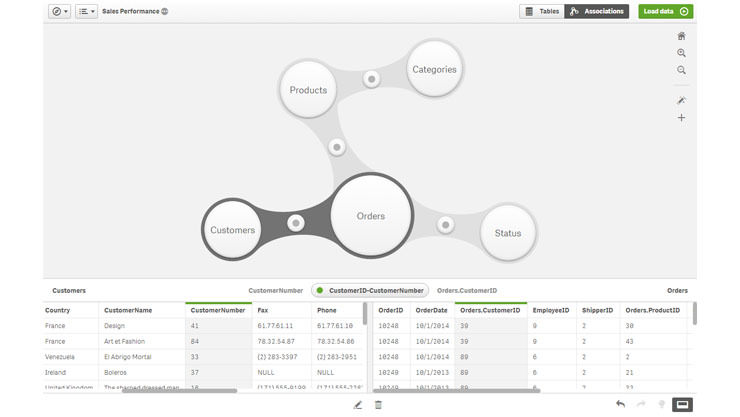This screenshot has width=740, height=417.
Task: Click the trash delete table icon
Action: [x=378, y=405]
